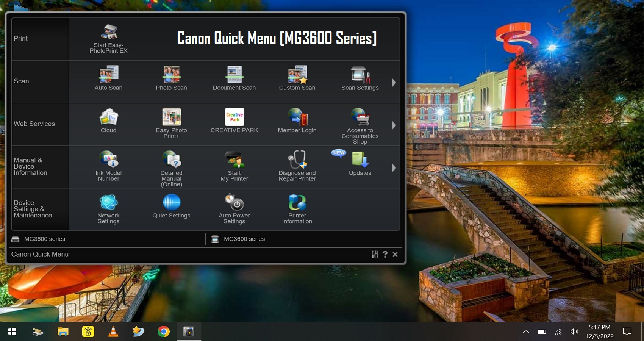Click the Quick Menu help question mark
Screen dimensions: 644x341
[385, 254]
